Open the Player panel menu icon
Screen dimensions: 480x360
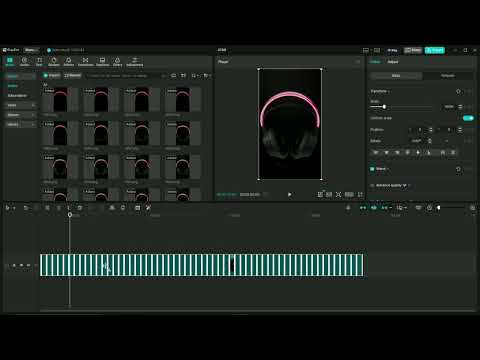pyautogui.click(x=358, y=62)
